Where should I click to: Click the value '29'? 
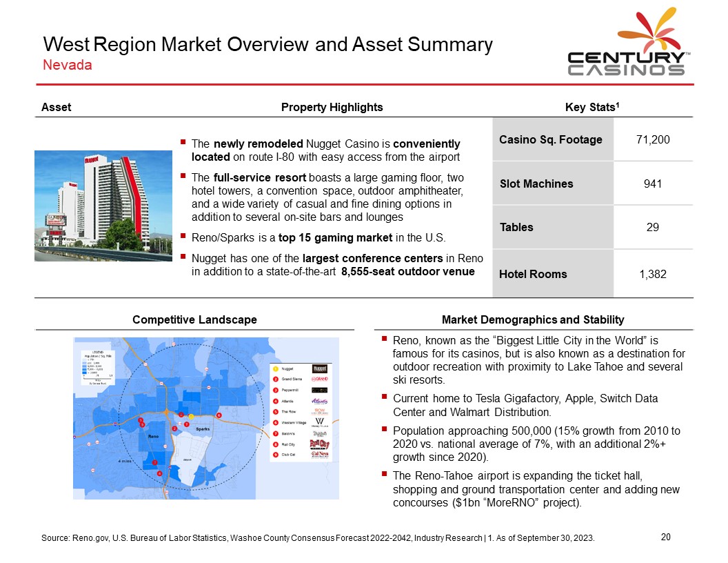coord(653,227)
